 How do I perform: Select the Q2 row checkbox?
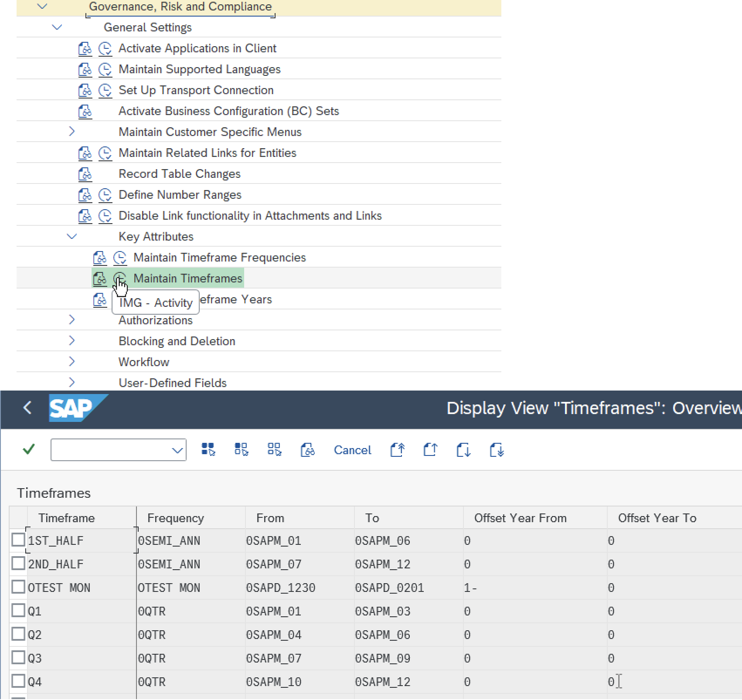click(x=18, y=634)
